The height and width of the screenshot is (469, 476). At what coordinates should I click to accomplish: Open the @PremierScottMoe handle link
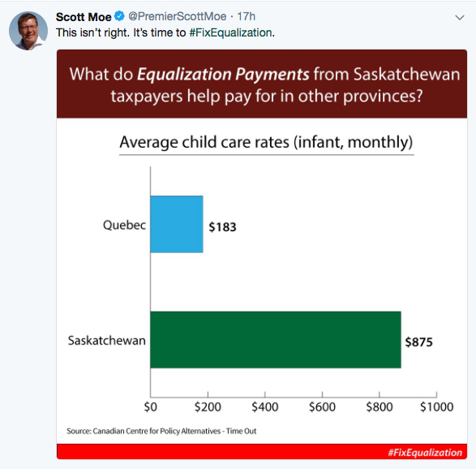tap(178, 16)
